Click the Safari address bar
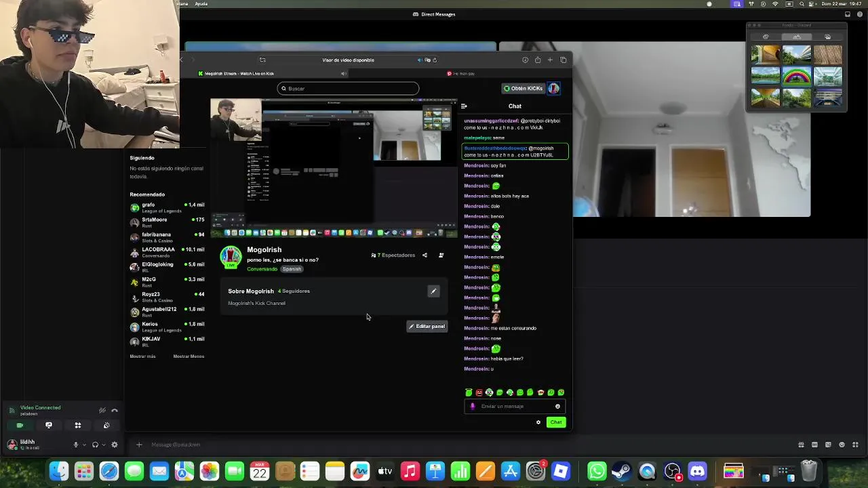This screenshot has height=488, width=868. [348, 60]
